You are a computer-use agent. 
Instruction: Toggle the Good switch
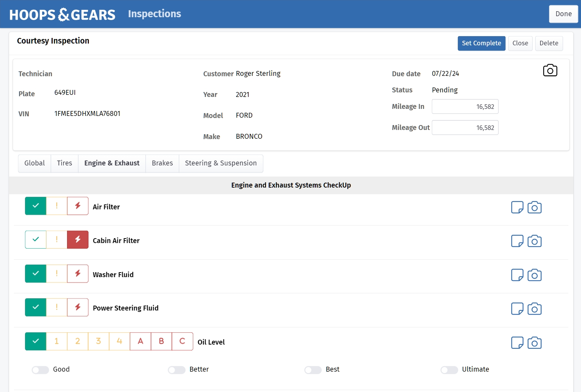click(40, 370)
